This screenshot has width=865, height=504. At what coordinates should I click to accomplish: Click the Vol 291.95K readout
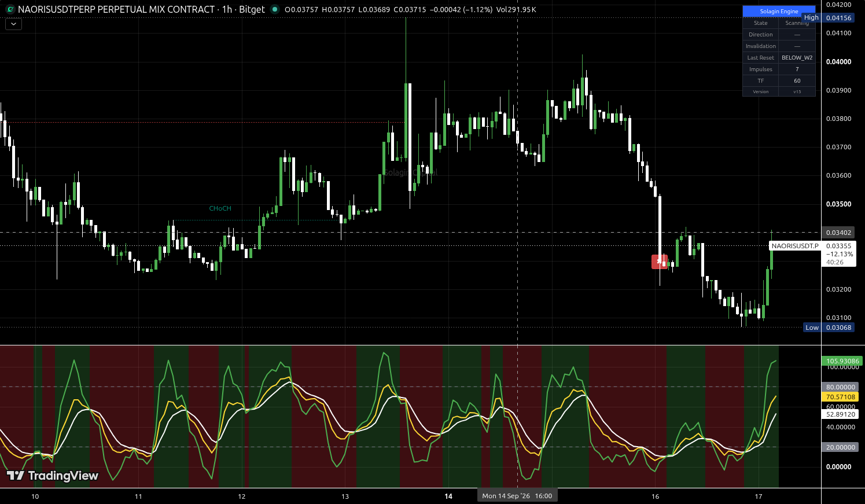tap(516, 10)
